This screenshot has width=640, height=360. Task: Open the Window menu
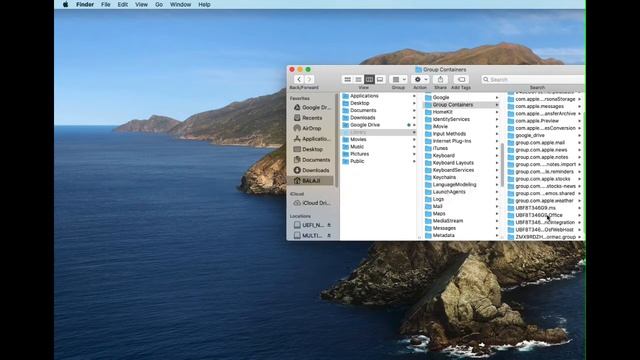click(x=180, y=4)
